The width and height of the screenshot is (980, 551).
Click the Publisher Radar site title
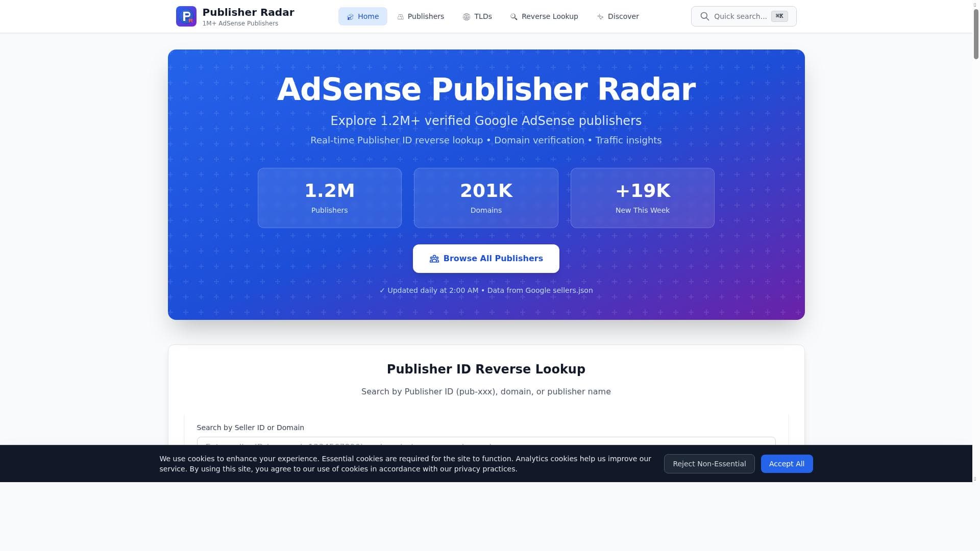(248, 12)
